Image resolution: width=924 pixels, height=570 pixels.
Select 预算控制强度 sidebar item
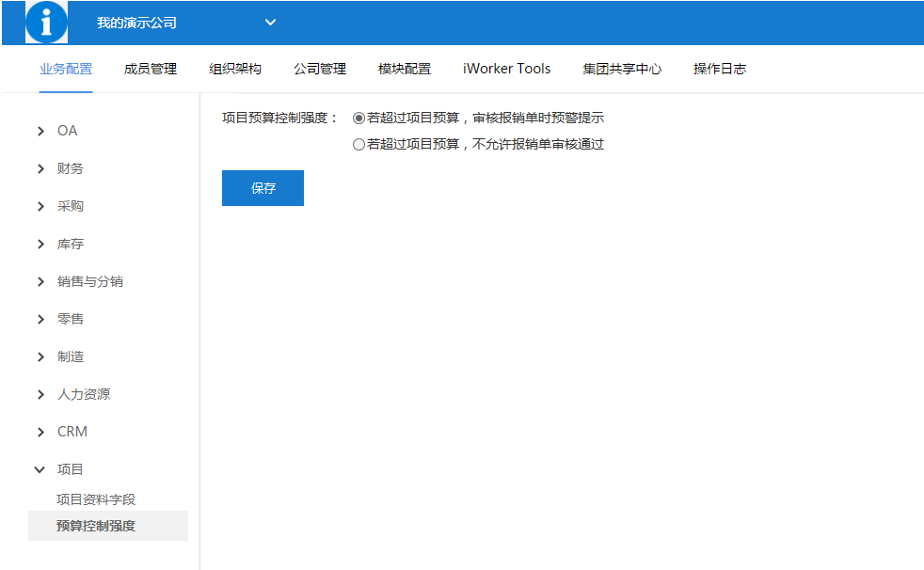[x=108, y=526]
